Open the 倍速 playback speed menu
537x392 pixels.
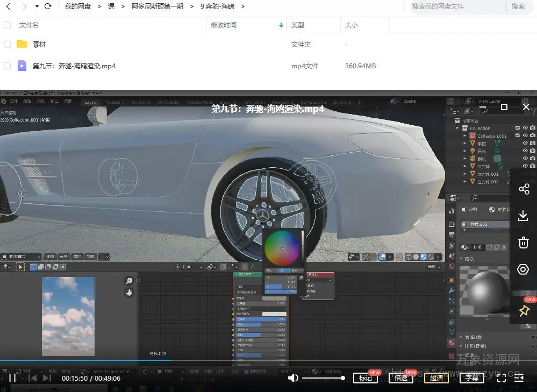tap(401, 378)
